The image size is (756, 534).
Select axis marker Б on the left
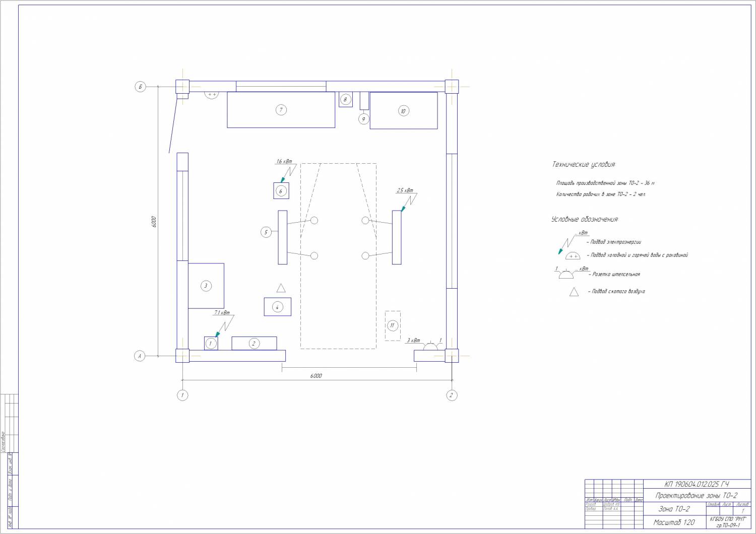tap(140, 87)
